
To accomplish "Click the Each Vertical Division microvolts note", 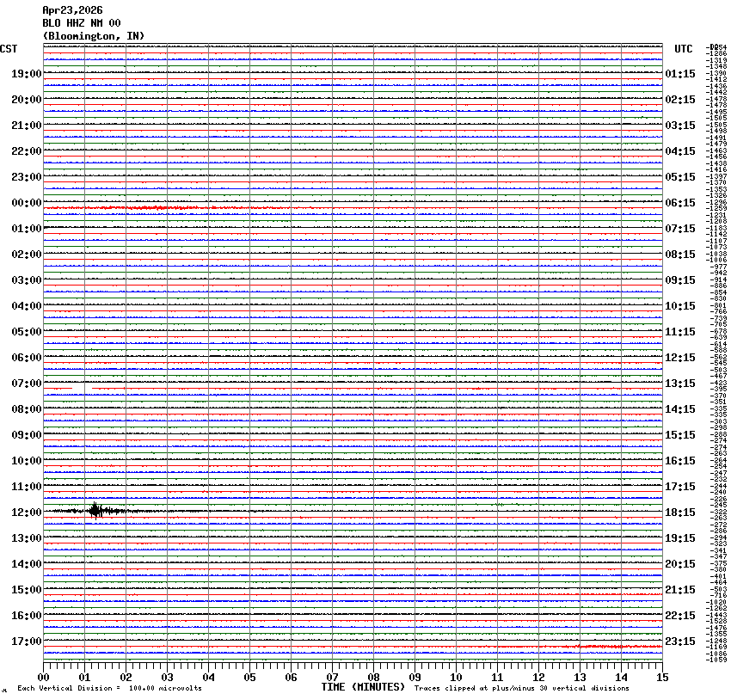I will pos(109,688).
